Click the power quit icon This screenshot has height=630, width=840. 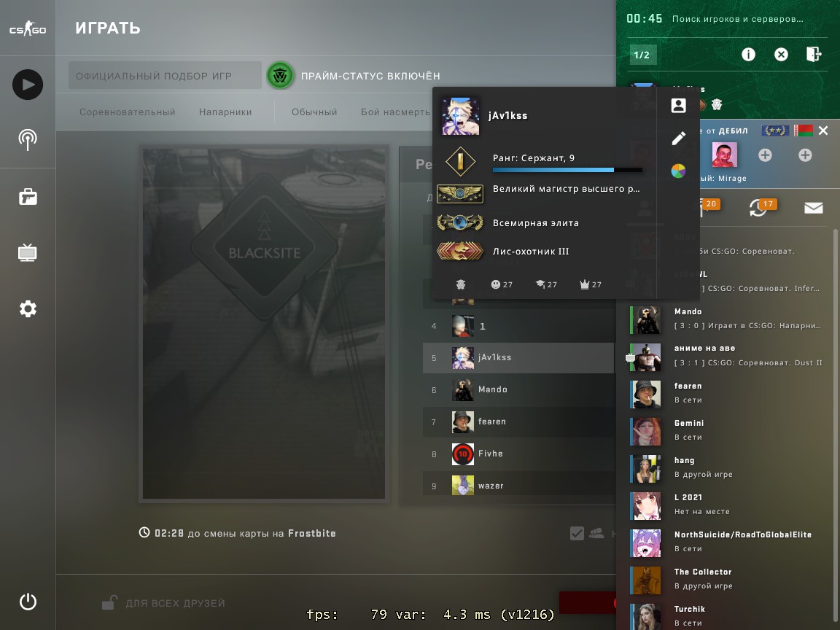click(x=28, y=602)
